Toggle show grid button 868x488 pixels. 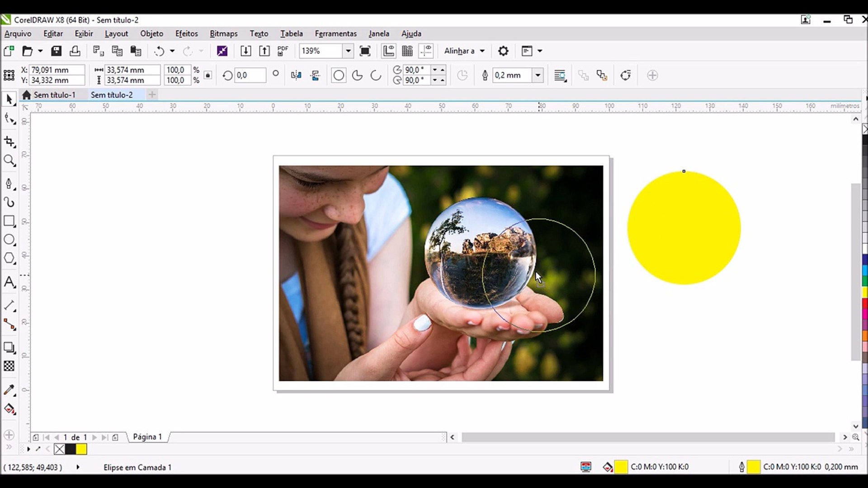click(407, 51)
